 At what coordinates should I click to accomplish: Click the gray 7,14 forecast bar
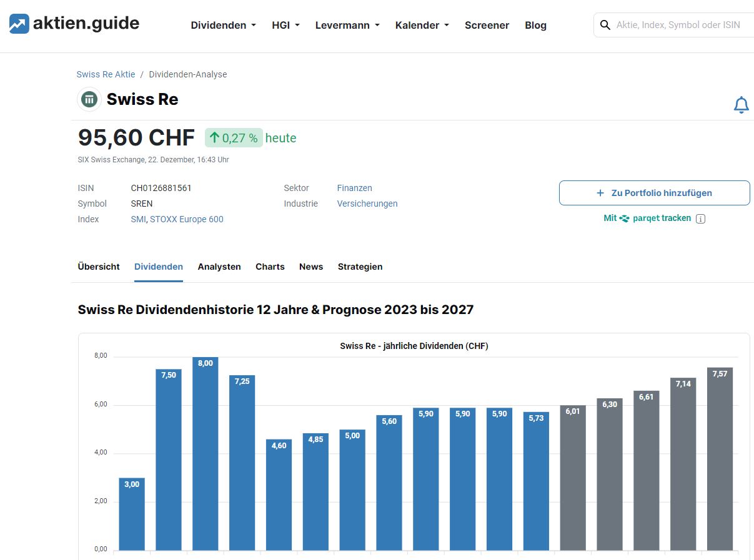[683, 464]
